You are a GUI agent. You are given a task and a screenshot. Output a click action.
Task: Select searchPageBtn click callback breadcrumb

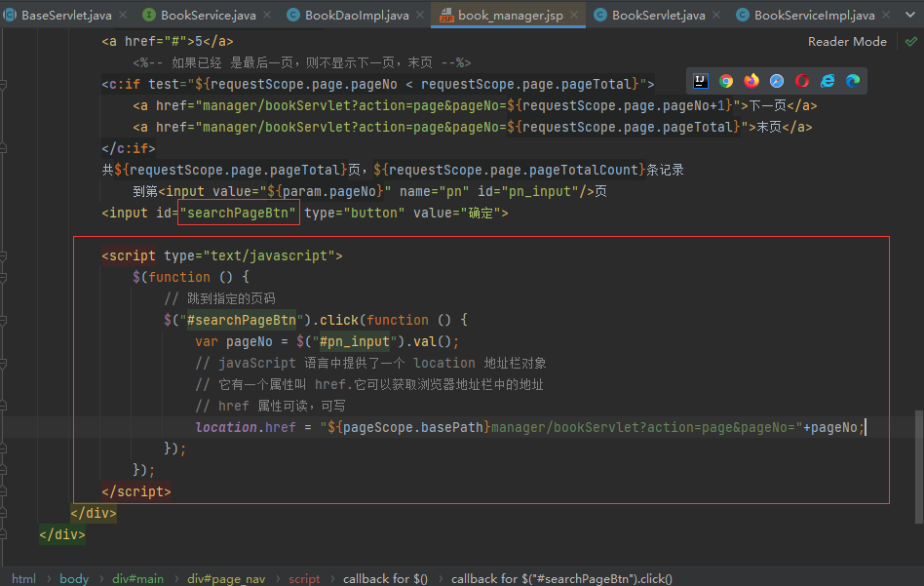point(561,579)
